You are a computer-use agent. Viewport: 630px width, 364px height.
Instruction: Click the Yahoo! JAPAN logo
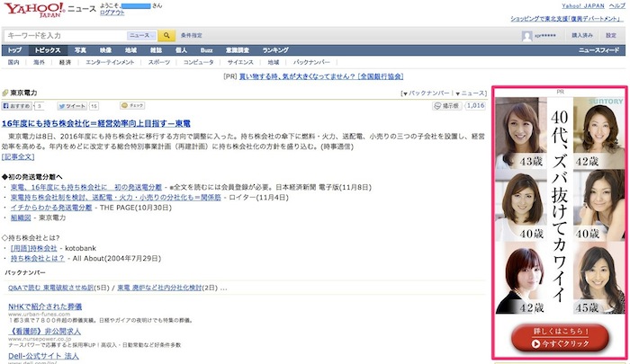[34, 10]
